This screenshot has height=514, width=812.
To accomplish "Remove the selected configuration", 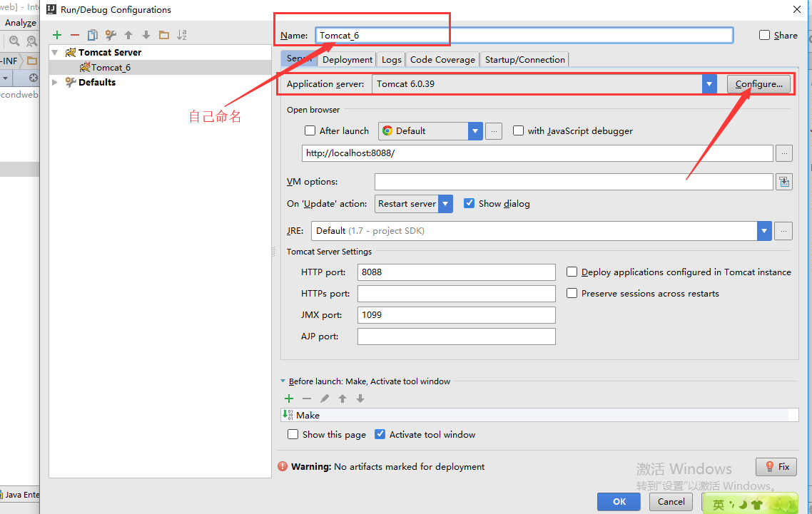I will click(75, 35).
